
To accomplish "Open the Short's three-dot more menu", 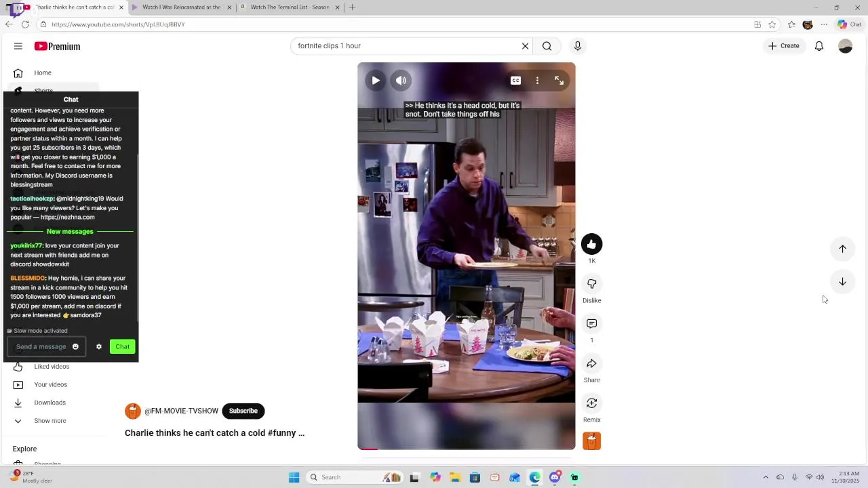I will pyautogui.click(x=537, y=81).
